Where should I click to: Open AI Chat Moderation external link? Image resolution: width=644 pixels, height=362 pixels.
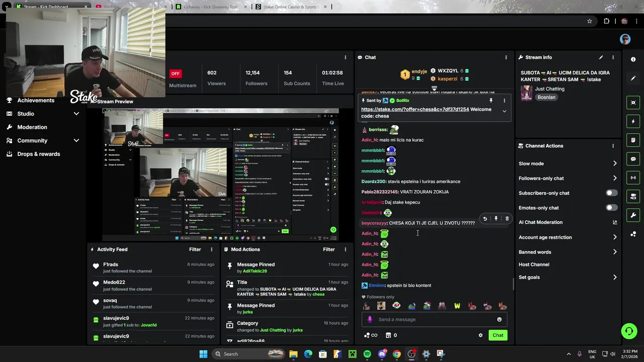615,222
